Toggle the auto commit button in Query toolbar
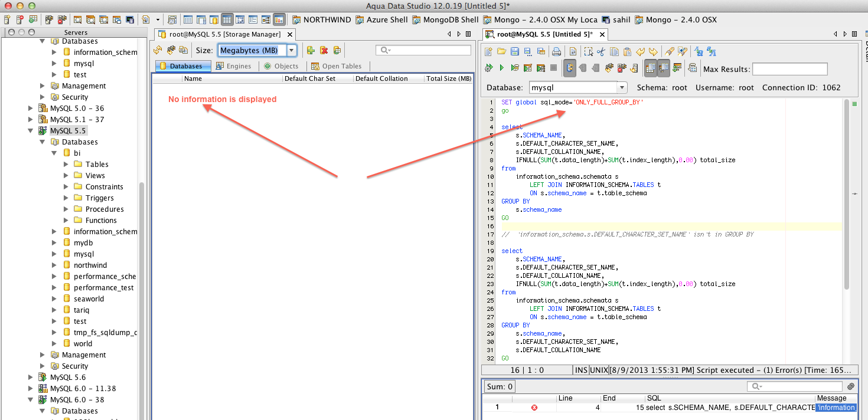 [570, 68]
